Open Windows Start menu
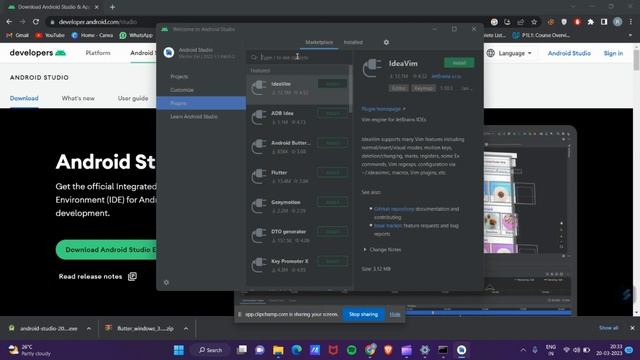Image resolution: width=640 pixels, height=360 pixels. [x=179, y=350]
